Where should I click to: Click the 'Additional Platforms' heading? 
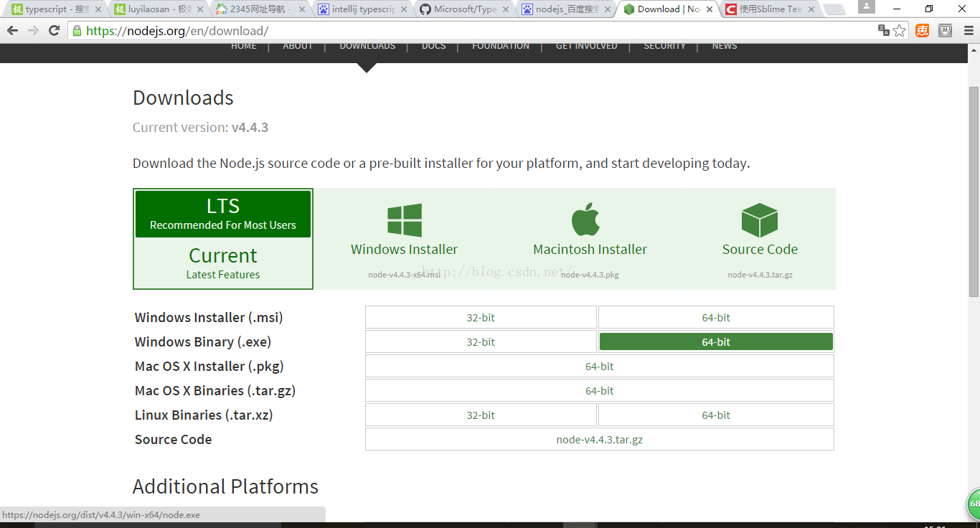click(x=225, y=486)
